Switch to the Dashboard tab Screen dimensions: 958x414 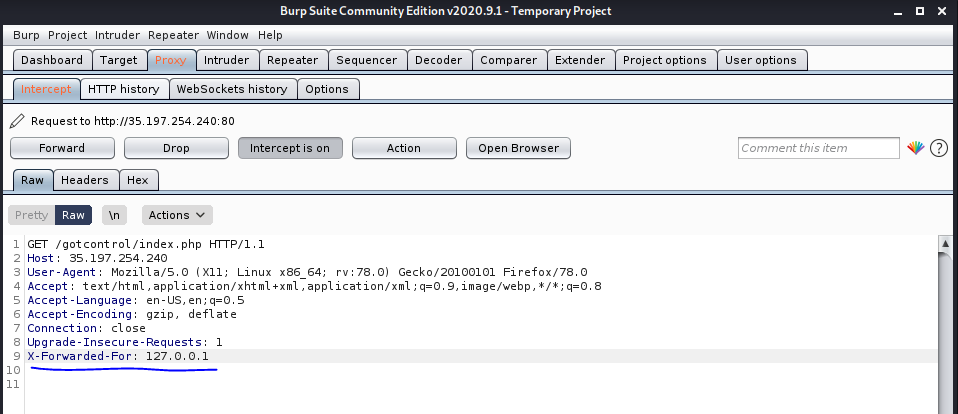pyautogui.click(x=52, y=60)
